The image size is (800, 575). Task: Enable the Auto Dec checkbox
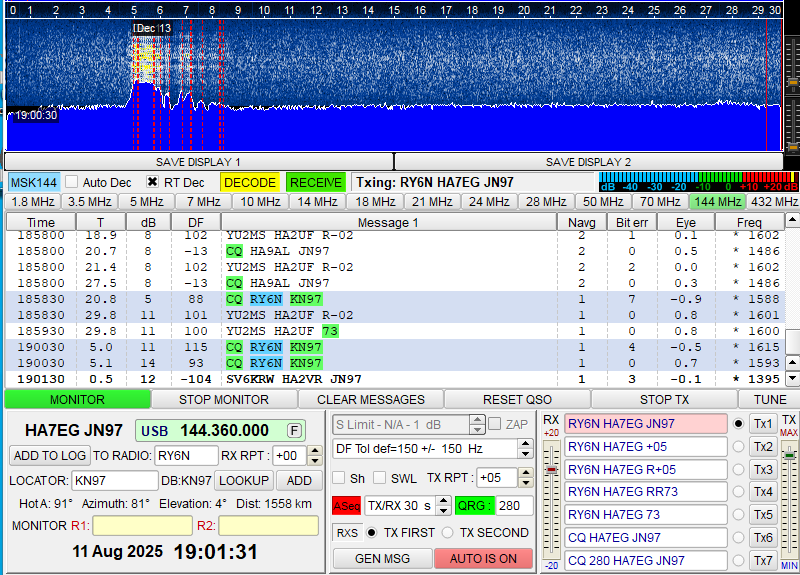click(x=72, y=183)
